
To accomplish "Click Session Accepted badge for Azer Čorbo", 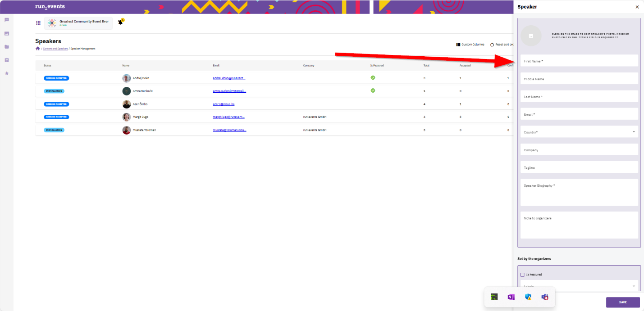I will (56, 104).
